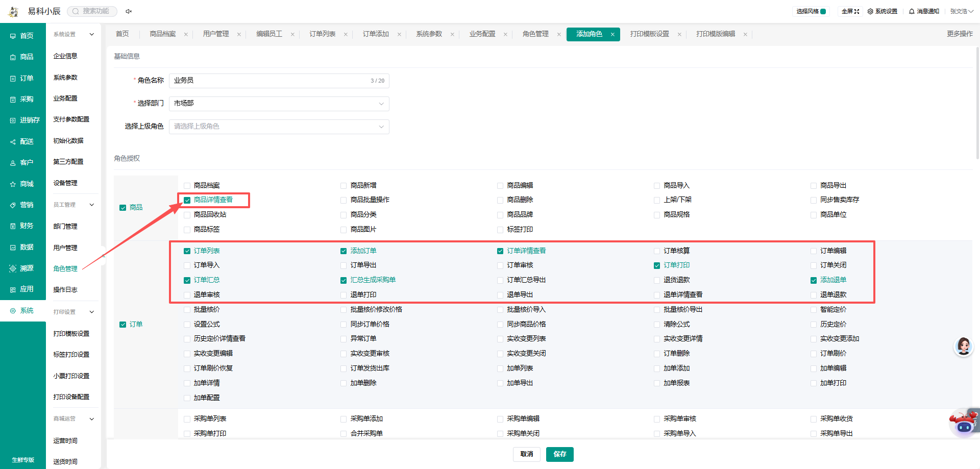
Task: Uncheck the 商品 category checkbox
Action: 122,208
